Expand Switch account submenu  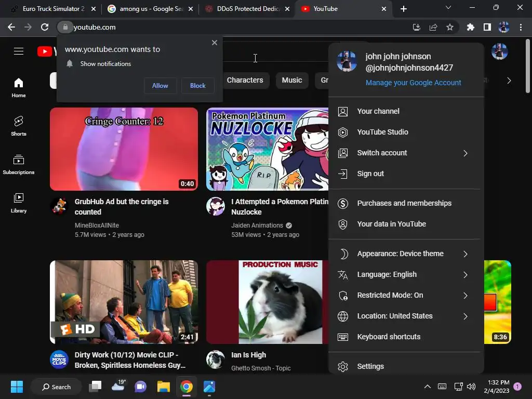[x=406, y=153]
